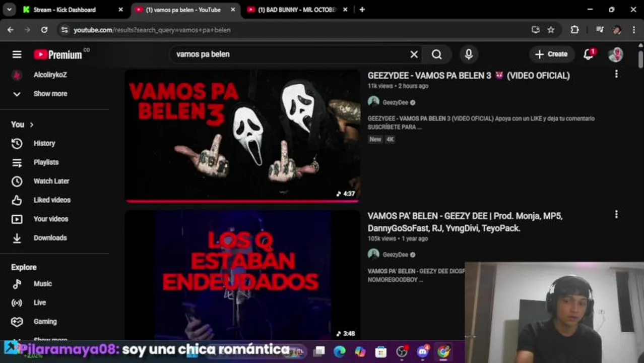Click the 4K badge on first result
This screenshot has height=363, width=644.
390,139
